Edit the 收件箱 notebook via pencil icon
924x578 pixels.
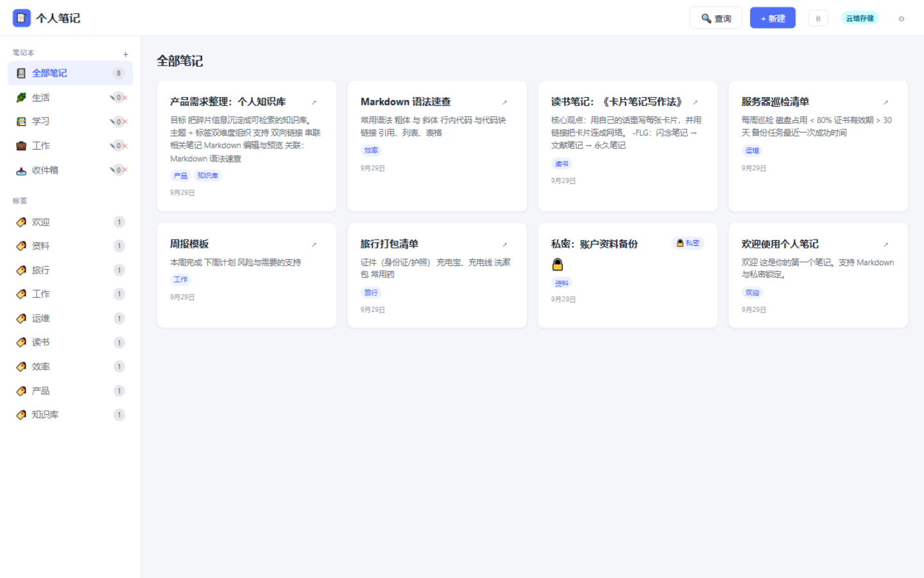pos(113,170)
